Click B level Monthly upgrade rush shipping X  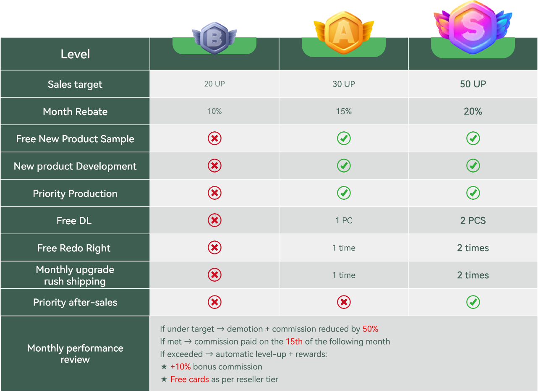[x=214, y=275]
